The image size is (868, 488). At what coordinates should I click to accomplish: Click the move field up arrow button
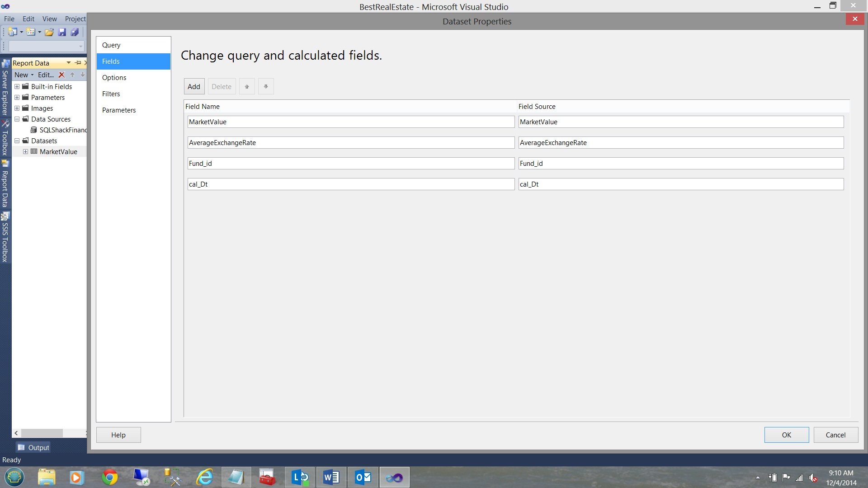pos(247,86)
